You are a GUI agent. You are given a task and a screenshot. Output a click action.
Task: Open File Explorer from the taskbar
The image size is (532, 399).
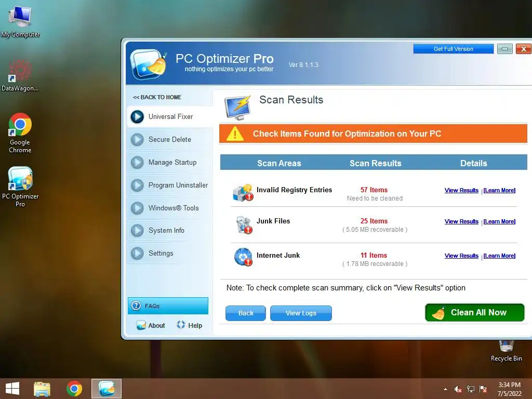pyautogui.click(x=42, y=389)
